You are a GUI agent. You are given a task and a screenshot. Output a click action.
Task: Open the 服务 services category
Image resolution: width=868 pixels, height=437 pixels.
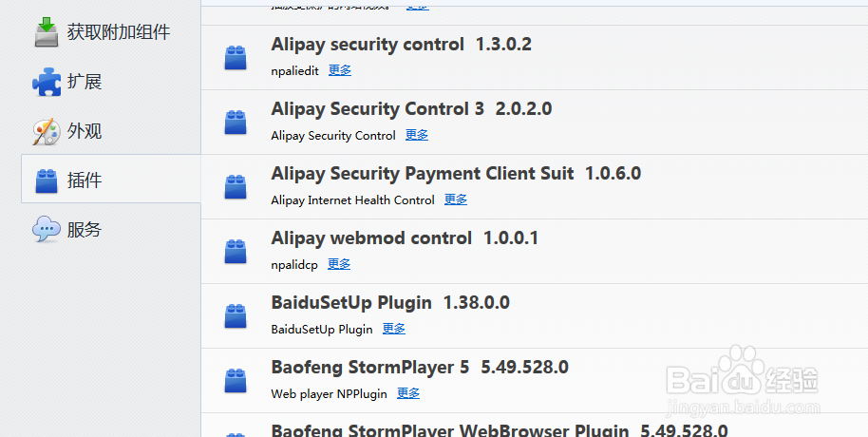coord(111,229)
